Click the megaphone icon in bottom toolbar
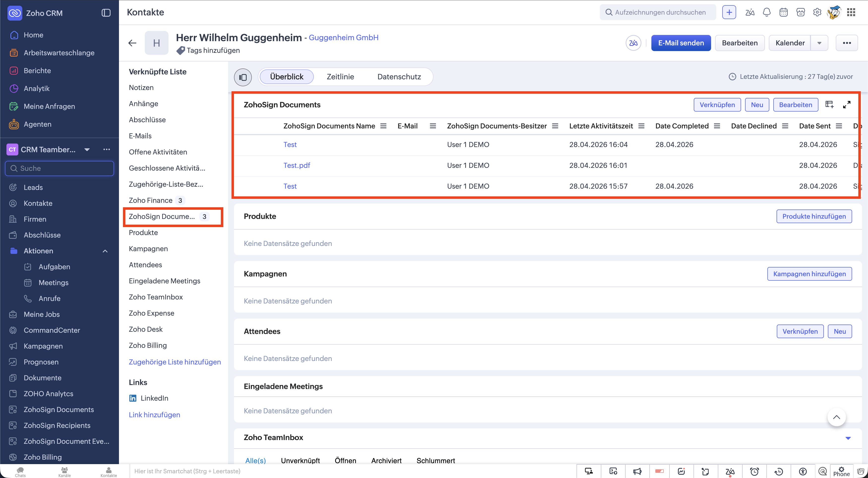The width and height of the screenshot is (868, 478). pyautogui.click(x=637, y=471)
